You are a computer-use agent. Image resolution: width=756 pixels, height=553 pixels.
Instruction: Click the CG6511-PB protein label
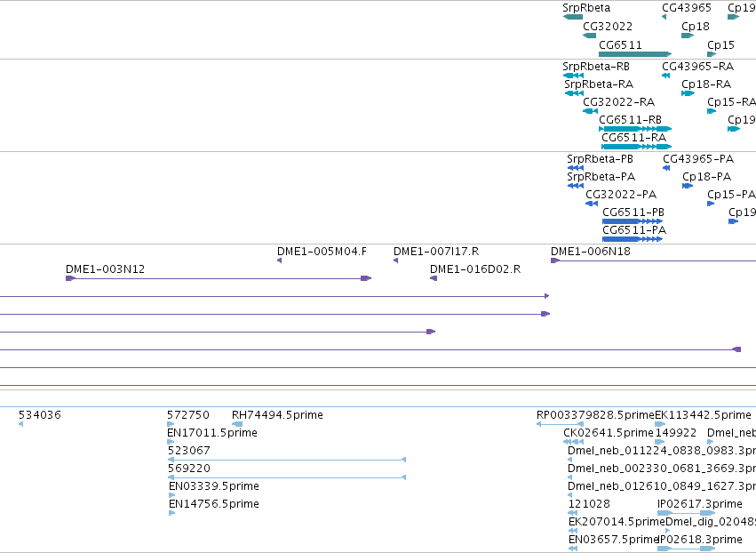click(633, 212)
